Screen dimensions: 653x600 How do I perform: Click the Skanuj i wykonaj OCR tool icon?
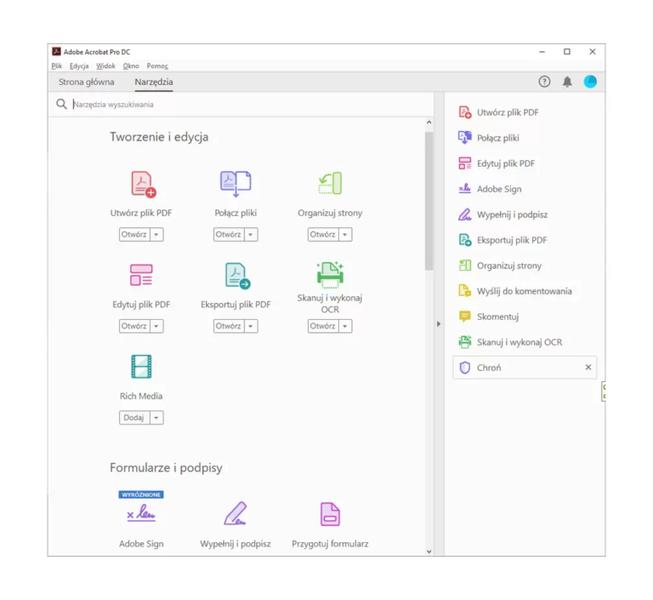point(330,274)
